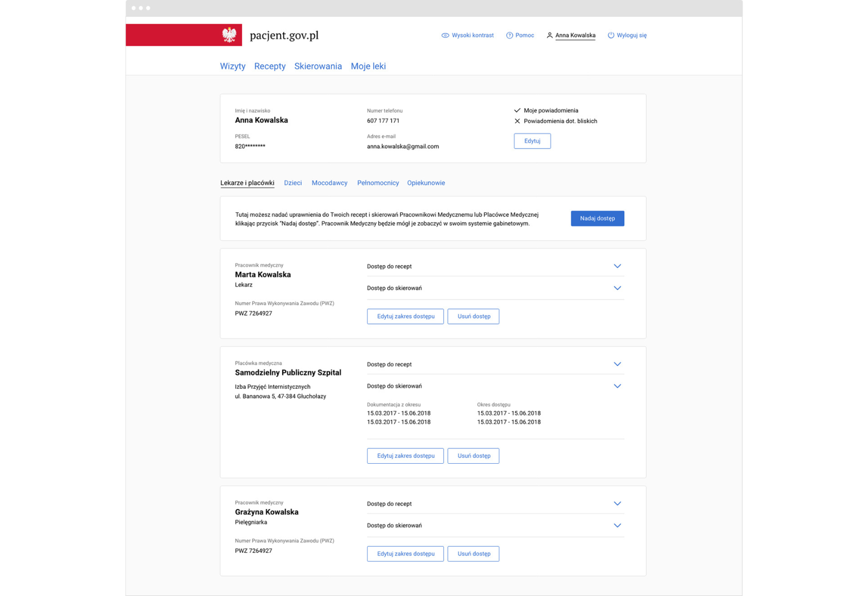Open the Recepty navigation tab

tap(269, 66)
